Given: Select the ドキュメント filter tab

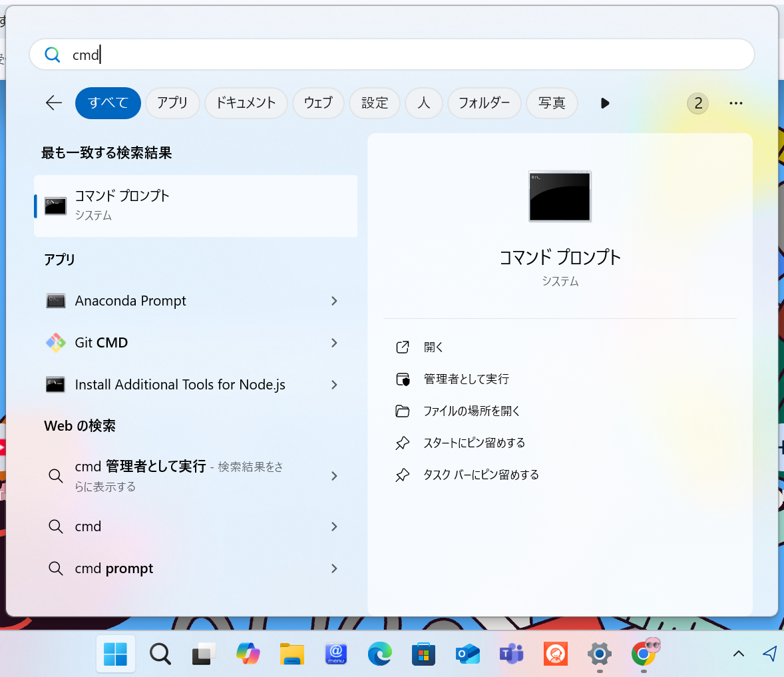Looking at the screenshot, I should (246, 103).
